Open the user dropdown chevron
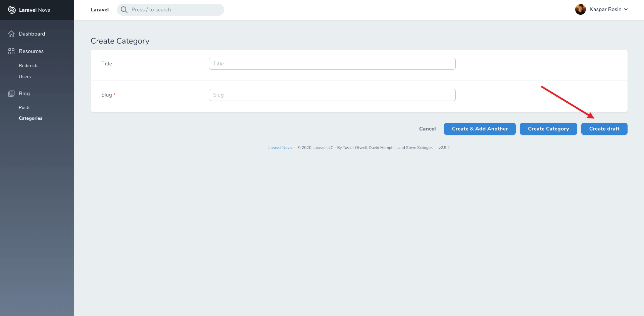 [626, 9]
